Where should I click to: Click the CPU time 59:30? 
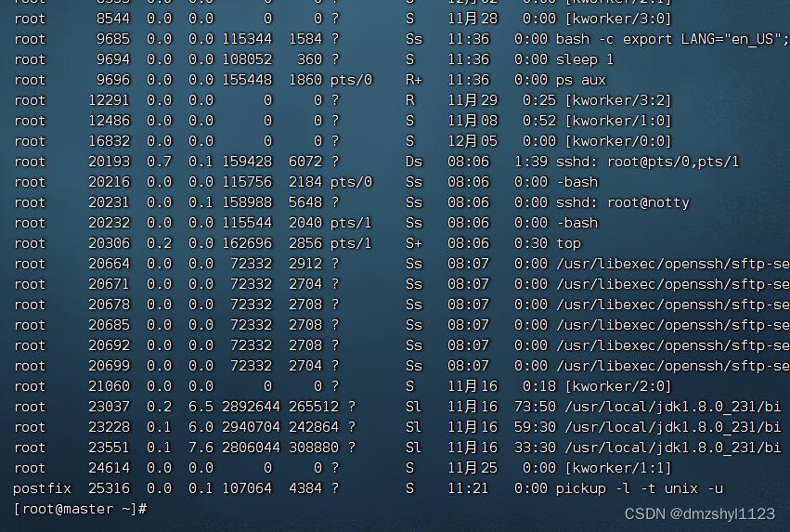coord(535,427)
